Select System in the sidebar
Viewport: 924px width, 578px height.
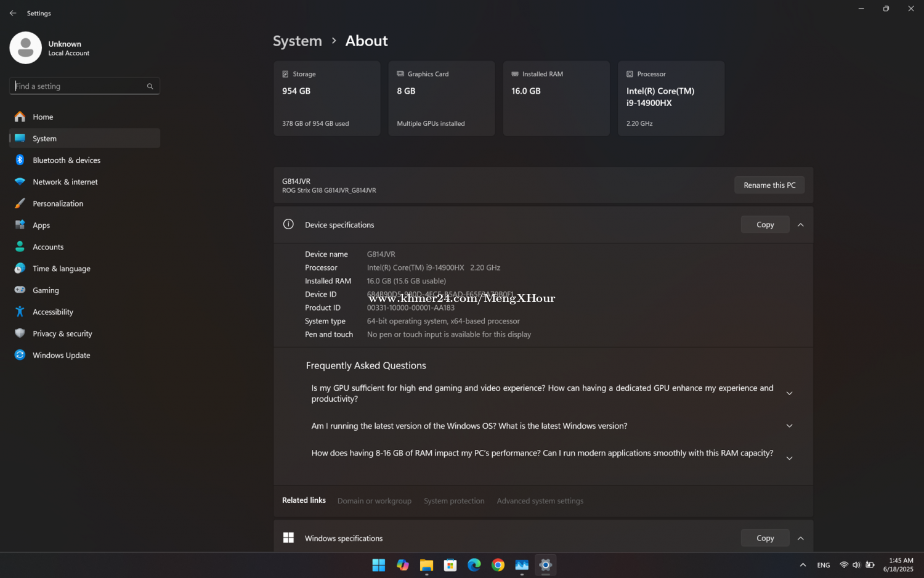click(x=84, y=139)
